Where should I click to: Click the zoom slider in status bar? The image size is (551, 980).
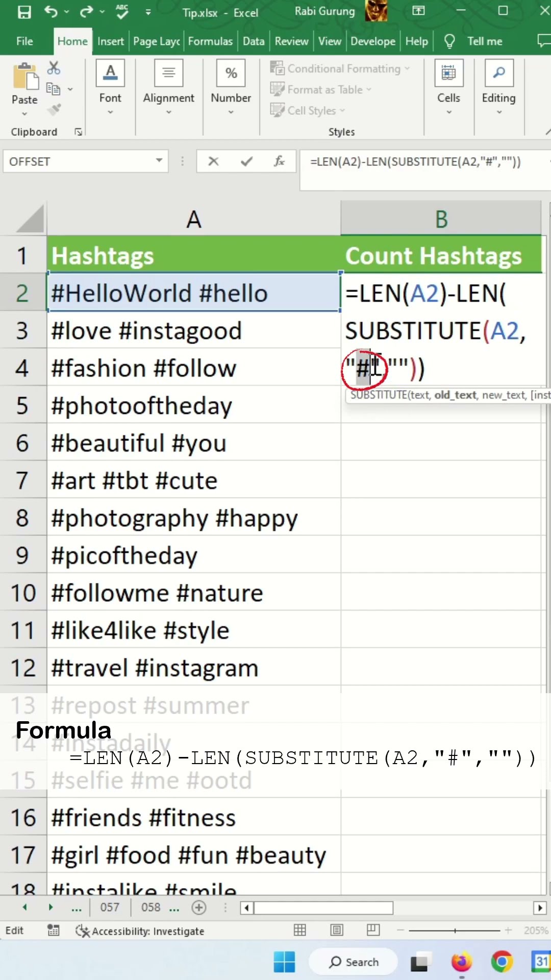[455, 930]
